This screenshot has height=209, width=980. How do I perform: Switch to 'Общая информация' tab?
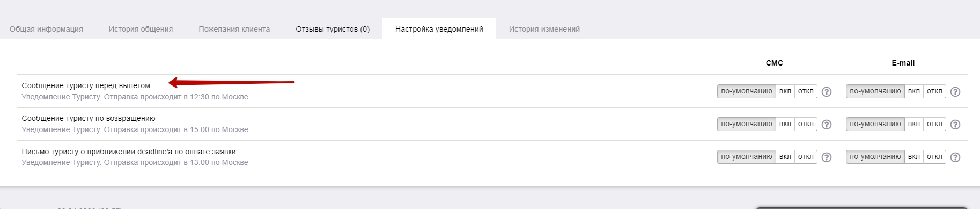click(x=46, y=29)
